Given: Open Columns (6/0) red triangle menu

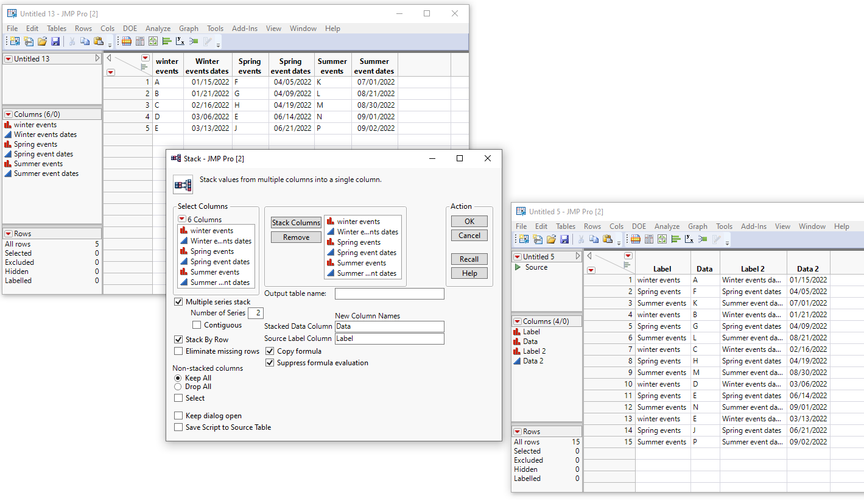Looking at the screenshot, I should (x=9, y=115).
